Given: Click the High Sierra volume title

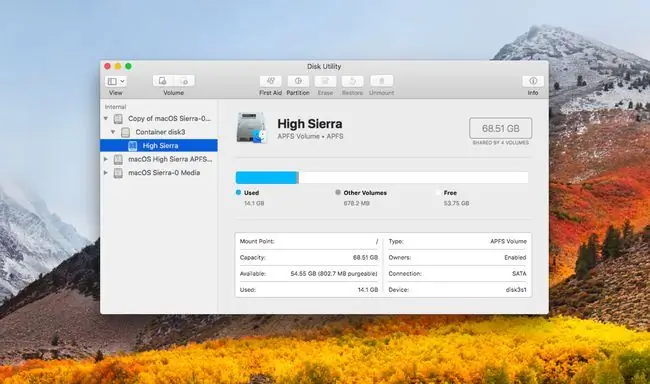Looking at the screenshot, I should [310, 124].
